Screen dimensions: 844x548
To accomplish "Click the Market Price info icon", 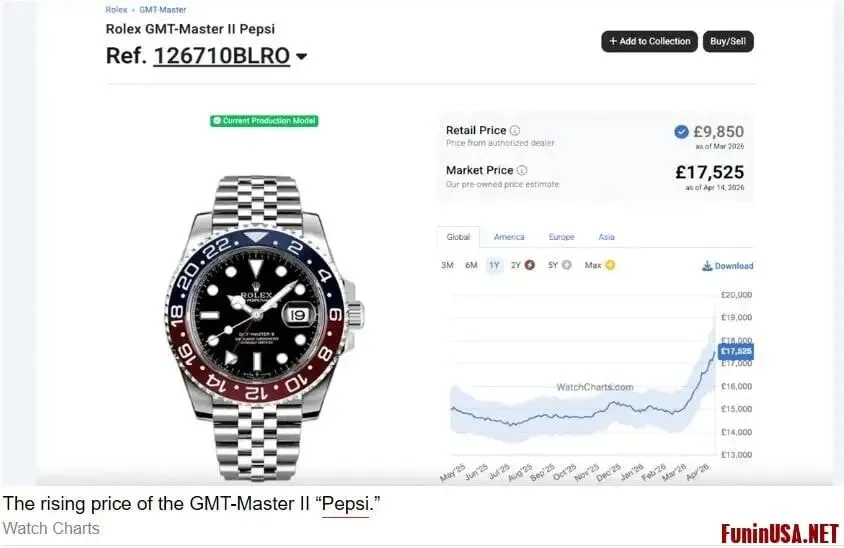I will [x=522, y=170].
